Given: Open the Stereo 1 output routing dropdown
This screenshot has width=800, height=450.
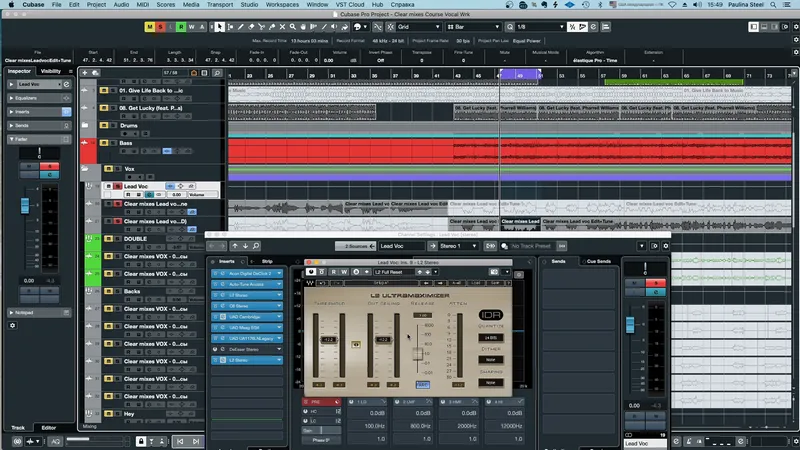Looking at the screenshot, I should point(458,246).
